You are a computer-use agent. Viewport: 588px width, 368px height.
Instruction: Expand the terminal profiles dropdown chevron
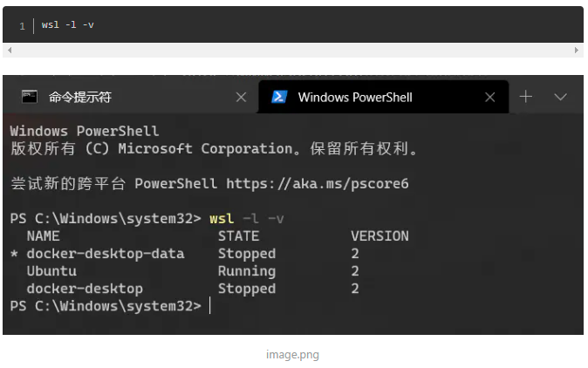(561, 97)
